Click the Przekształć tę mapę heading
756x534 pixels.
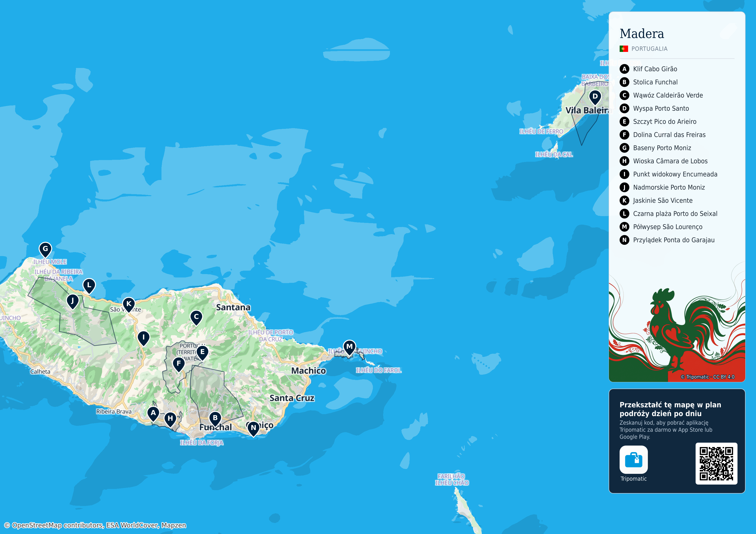pyautogui.click(x=671, y=409)
